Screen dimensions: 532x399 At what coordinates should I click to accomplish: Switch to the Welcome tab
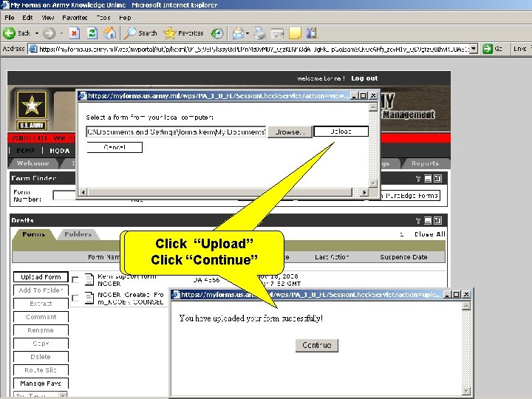[x=33, y=163]
